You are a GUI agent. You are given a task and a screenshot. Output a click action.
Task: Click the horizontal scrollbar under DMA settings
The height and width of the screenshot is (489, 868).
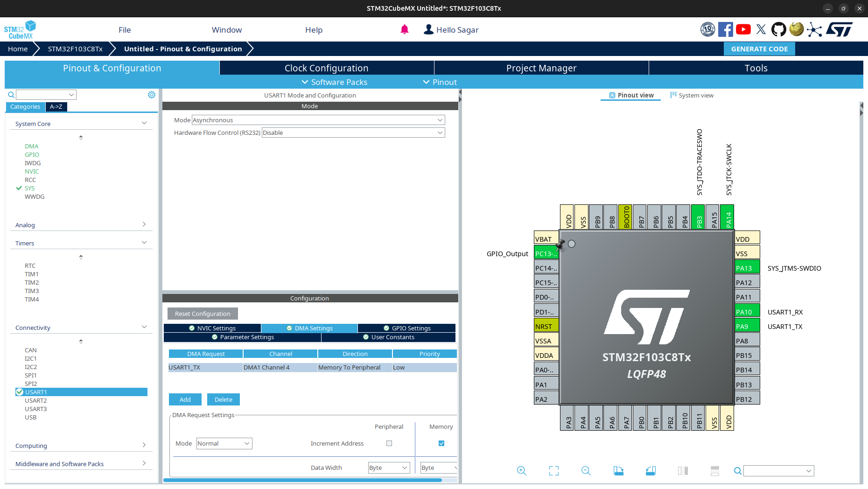pyautogui.click(x=302, y=480)
